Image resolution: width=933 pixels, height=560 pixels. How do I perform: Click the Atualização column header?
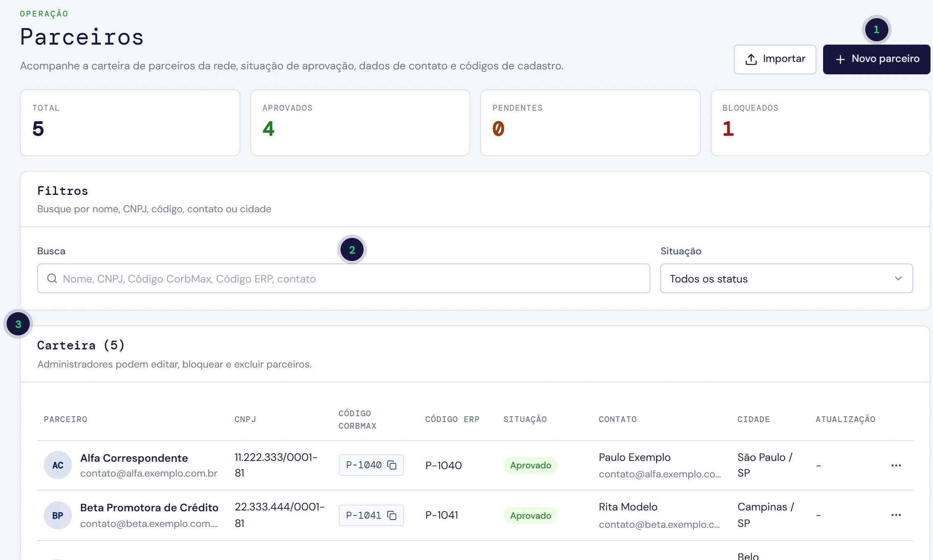[x=845, y=419]
